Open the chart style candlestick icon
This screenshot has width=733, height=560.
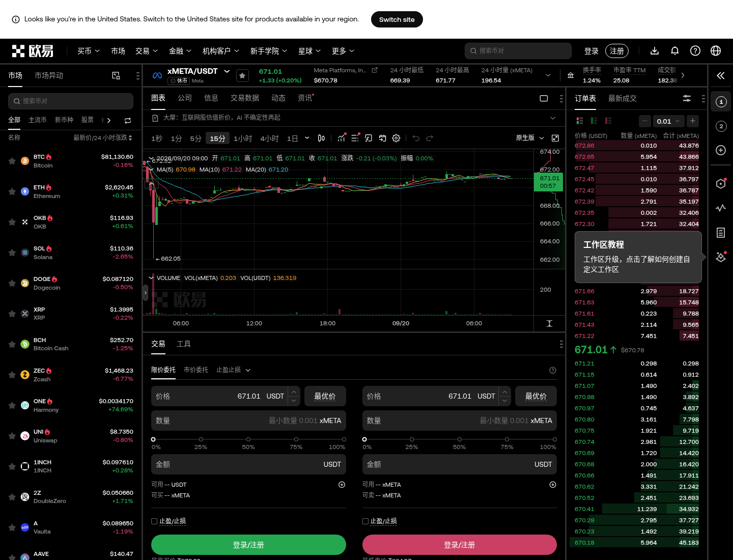click(321, 138)
